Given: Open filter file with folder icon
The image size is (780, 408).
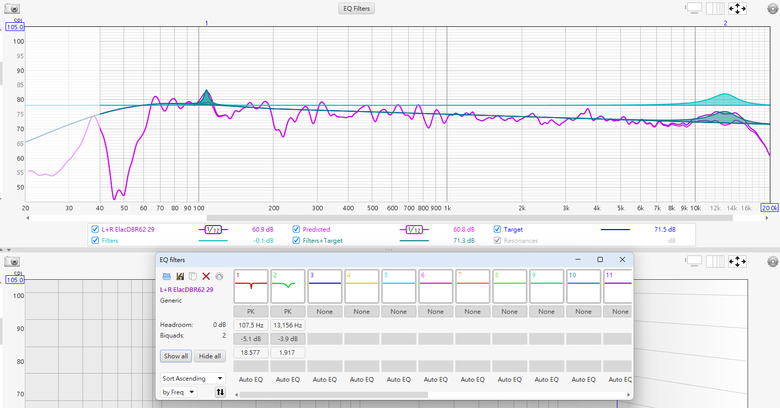Looking at the screenshot, I should [167, 276].
